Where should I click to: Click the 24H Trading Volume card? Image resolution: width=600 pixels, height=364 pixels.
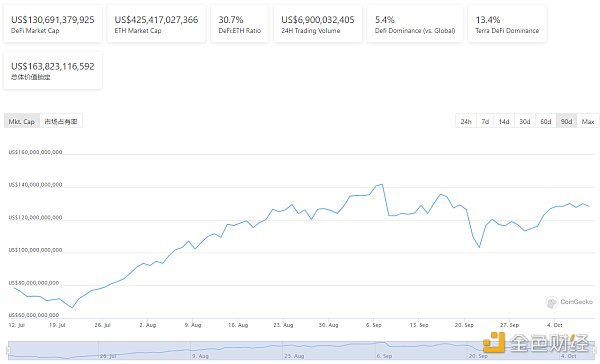tap(318, 24)
